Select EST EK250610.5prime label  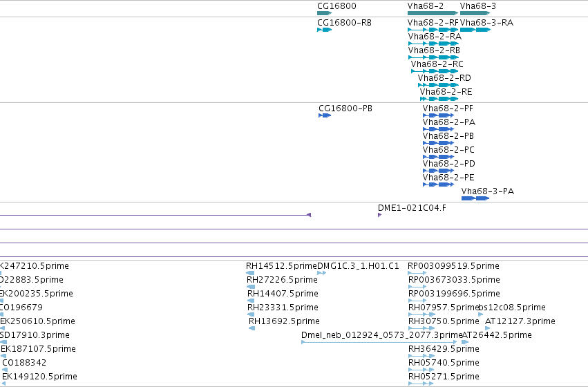point(37,321)
